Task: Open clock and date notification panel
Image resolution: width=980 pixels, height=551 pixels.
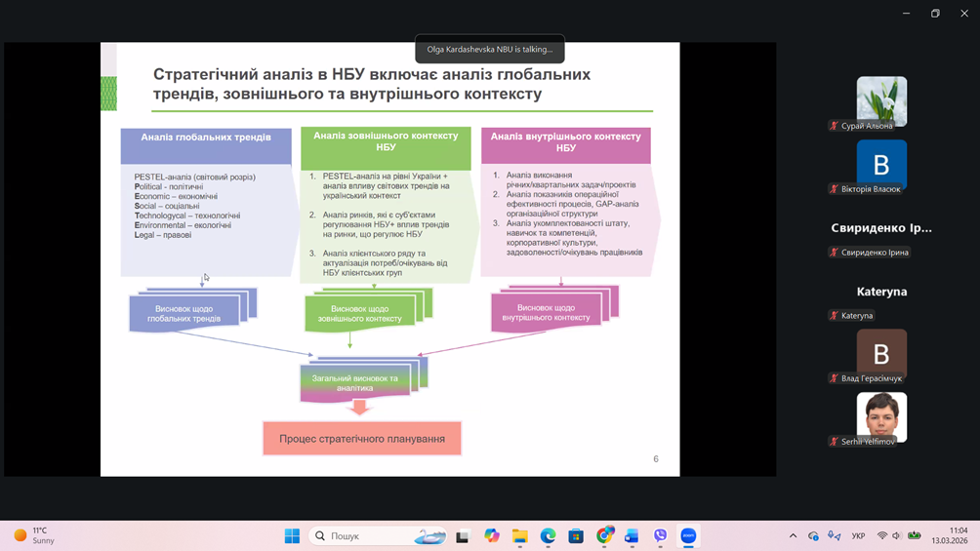Action: [x=949, y=535]
